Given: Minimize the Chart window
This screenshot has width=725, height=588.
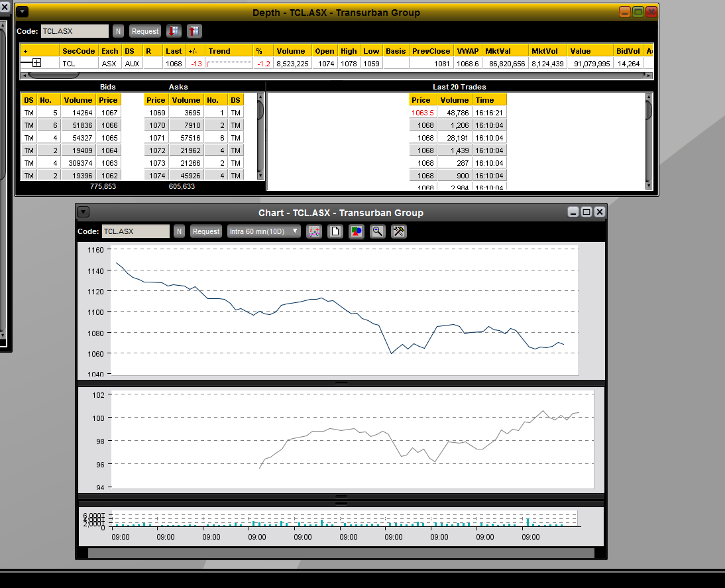Looking at the screenshot, I should pyautogui.click(x=573, y=212).
